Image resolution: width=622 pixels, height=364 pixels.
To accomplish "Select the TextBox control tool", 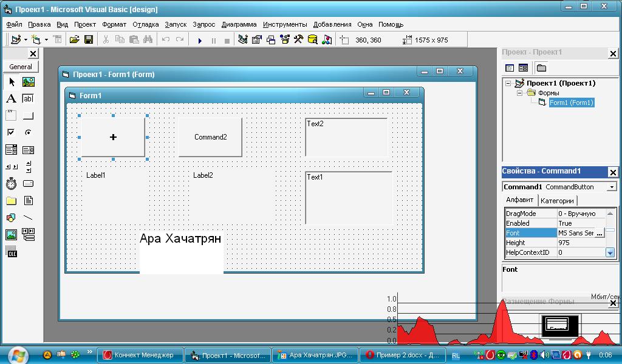I will pyautogui.click(x=28, y=99).
